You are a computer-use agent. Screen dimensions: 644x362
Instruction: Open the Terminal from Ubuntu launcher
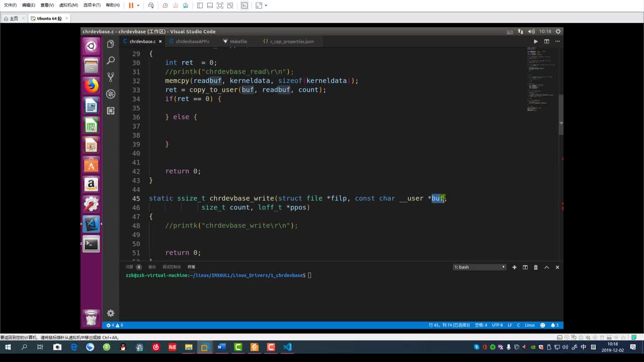tap(91, 244)
